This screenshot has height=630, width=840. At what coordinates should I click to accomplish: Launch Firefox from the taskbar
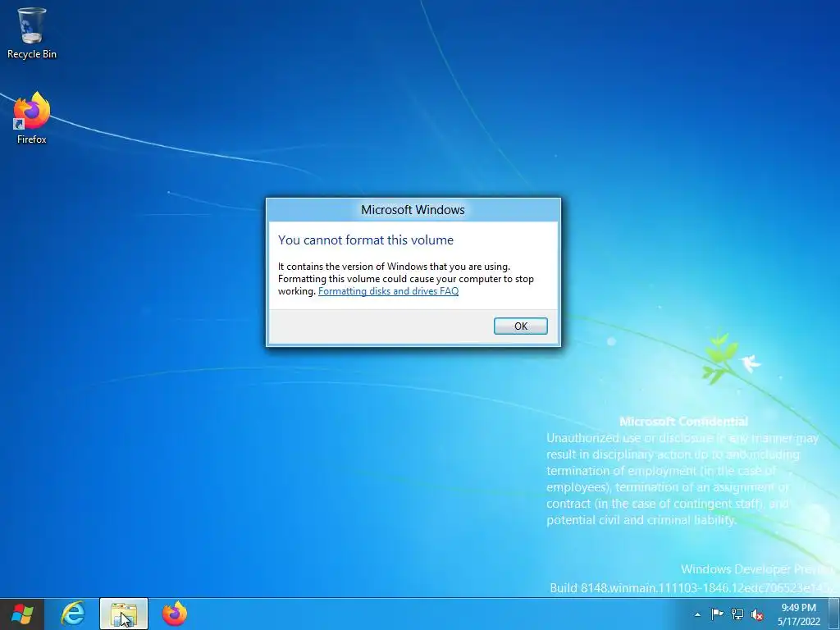click(175, 614)
